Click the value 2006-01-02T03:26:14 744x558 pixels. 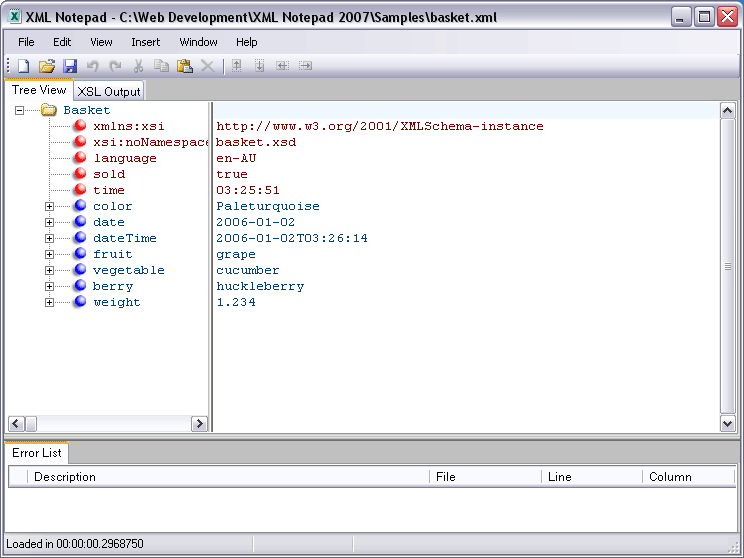(292, 238)
